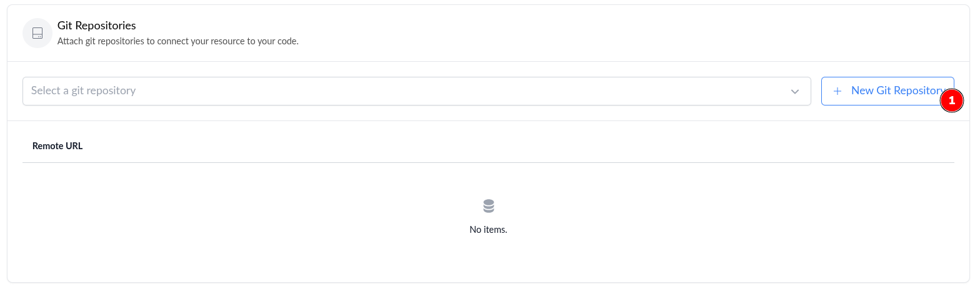This screenshot has height=289, width=980.
Task: Click the No items. empty state message
Action: click(x=488, y=230)
